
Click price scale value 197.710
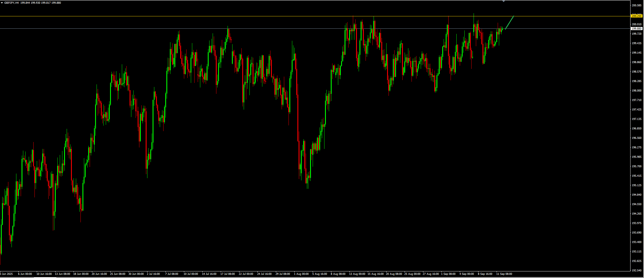(x=637, y=100)
